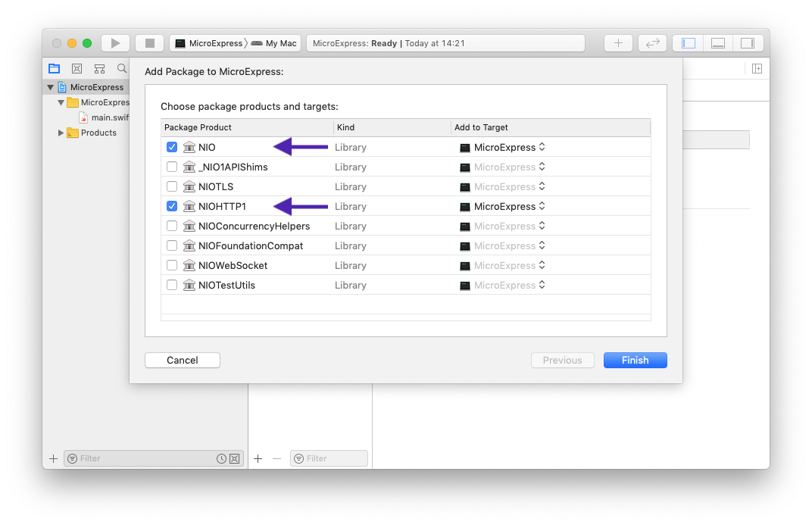The width and height of the screenshot is (812, 525).
Task: Sort by Kind column header
Action: (392, 127)
